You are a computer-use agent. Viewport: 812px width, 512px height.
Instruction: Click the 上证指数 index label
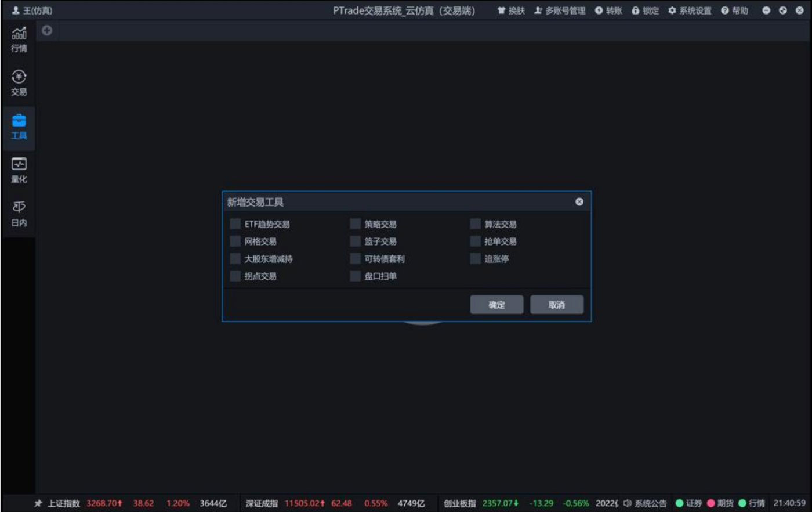[64, 503]
